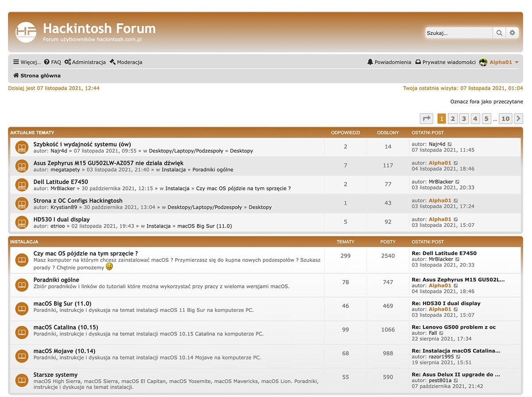Open etrioo author profile
Viewport: 532px width, 397px height.
click(59, 226)
